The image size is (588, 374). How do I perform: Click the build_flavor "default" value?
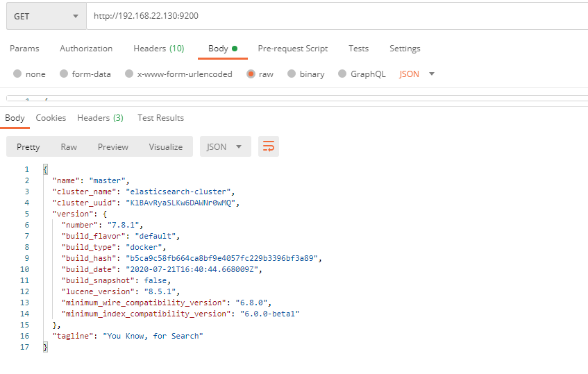click(x=156, y=236)
